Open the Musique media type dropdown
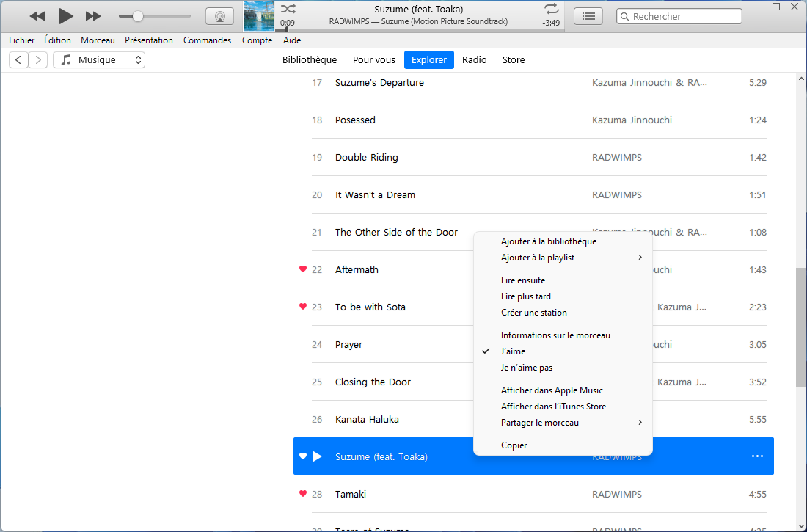Image resolution: width=807 pixels, height=532 pixels. pos(99,59)
